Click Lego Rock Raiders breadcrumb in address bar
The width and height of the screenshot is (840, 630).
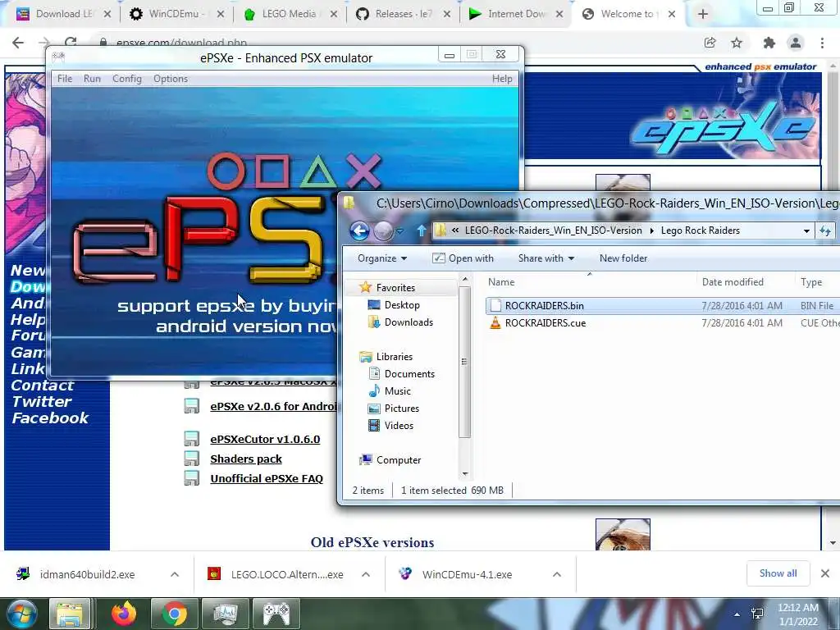tap(701, 231)
